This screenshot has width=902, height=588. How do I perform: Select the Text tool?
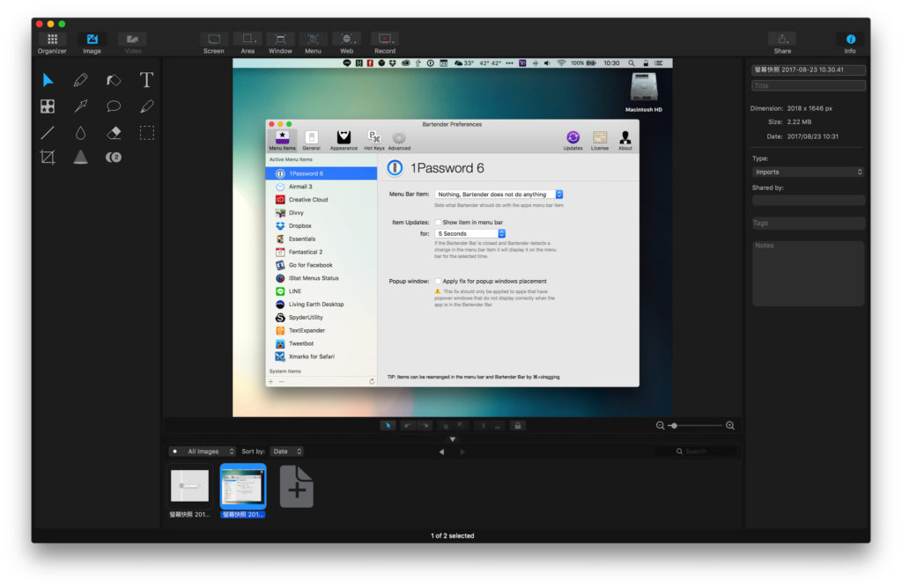(x=146, y=80)
